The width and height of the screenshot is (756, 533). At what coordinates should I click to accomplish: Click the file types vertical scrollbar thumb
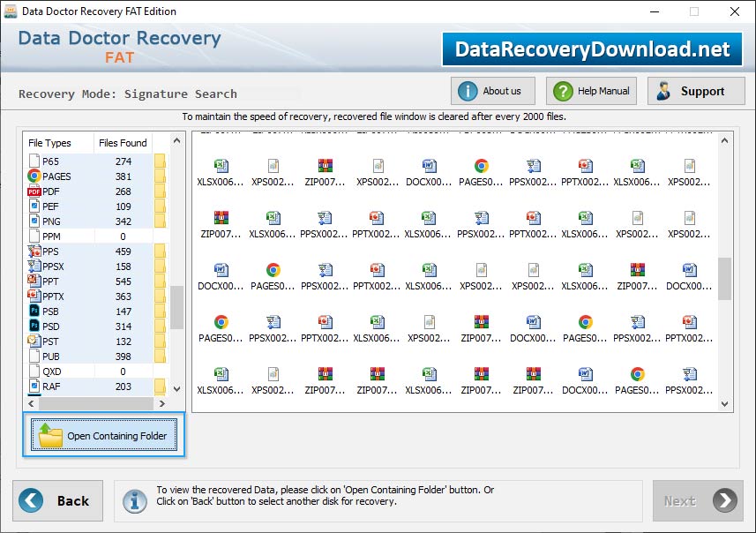[x=177, y=307]
